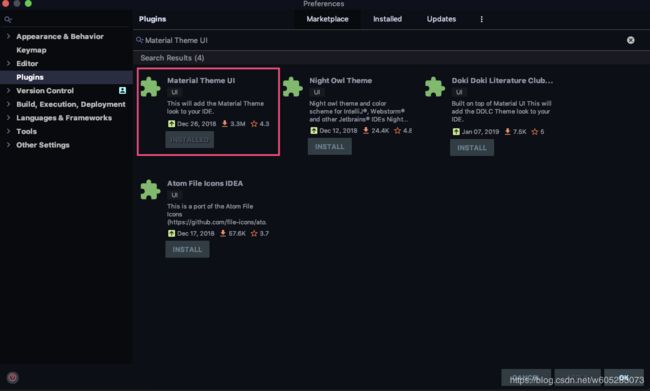Select Plugins in settings tree
The image size is (650, 391).
(x=66, y=77)
